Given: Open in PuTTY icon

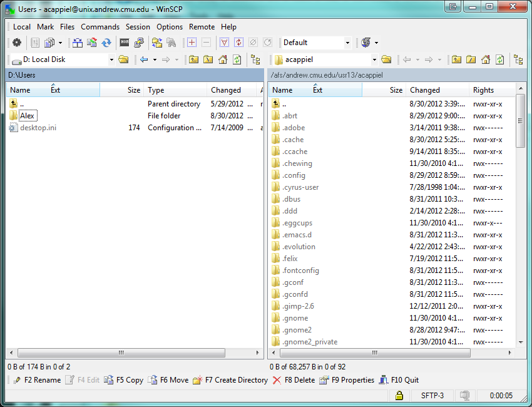Looking at the screenshot, I should [x=139, y=43].
